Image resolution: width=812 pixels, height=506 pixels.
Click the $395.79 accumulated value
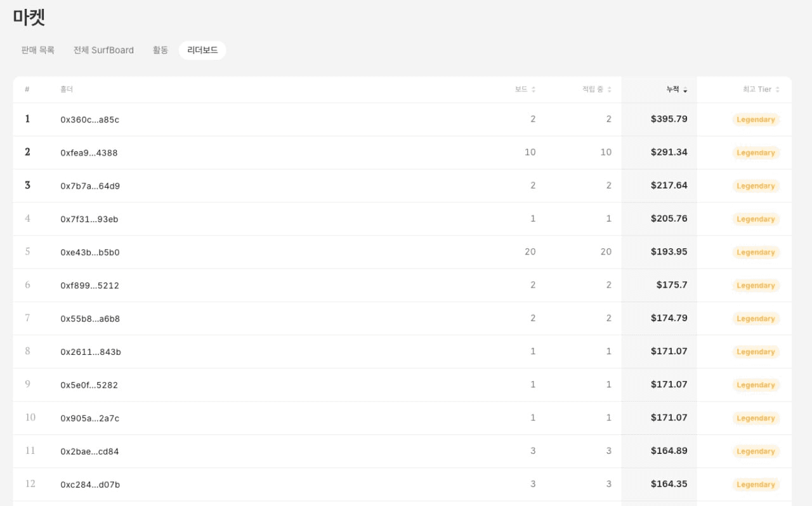tap(669, 119)
